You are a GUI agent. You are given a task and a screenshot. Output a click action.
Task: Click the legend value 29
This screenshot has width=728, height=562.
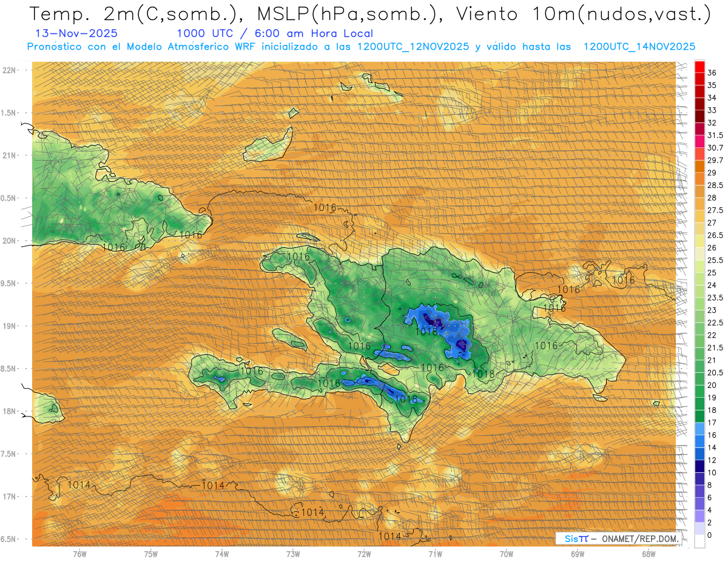(x=712, y=173)
